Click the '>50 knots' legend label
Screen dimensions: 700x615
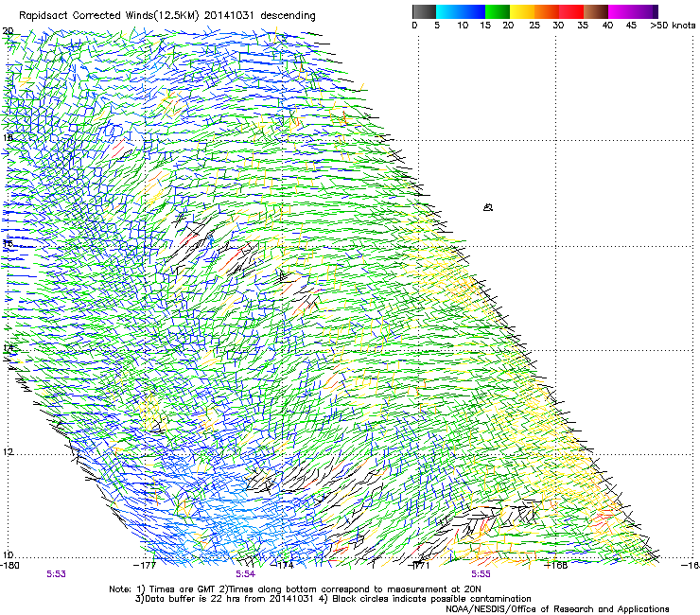(x=673, y=26)
